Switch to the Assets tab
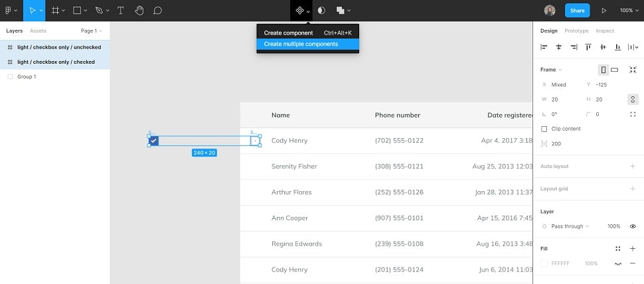 tap(38, 31)
